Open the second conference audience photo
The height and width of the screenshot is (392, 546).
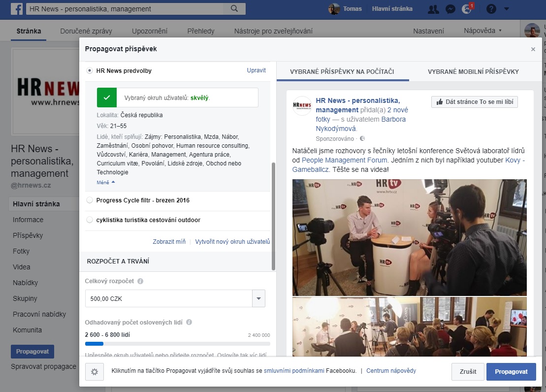410,327
